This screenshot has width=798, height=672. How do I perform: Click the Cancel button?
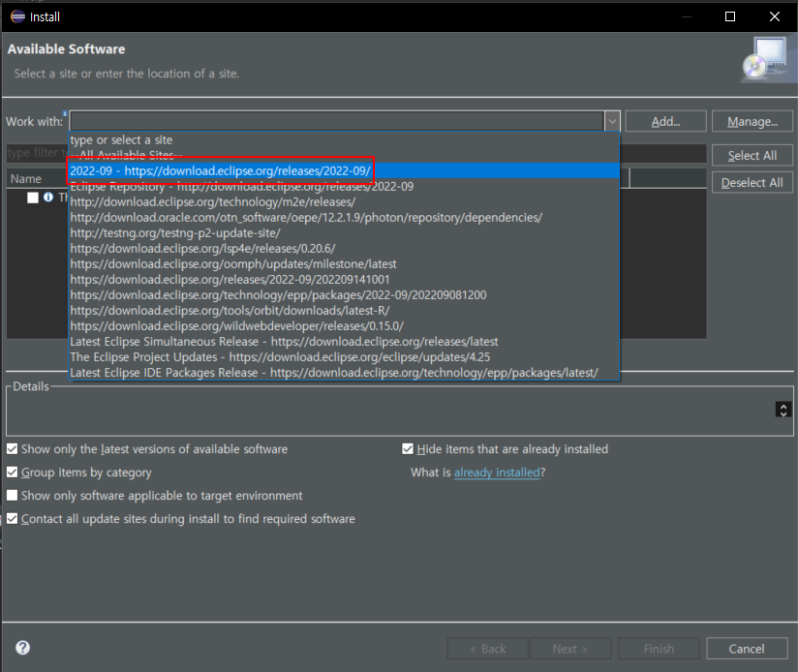coord(747,649)
